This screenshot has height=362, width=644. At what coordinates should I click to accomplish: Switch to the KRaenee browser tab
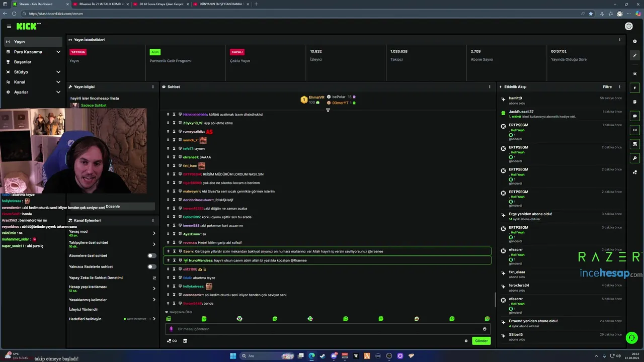point(101,4)
